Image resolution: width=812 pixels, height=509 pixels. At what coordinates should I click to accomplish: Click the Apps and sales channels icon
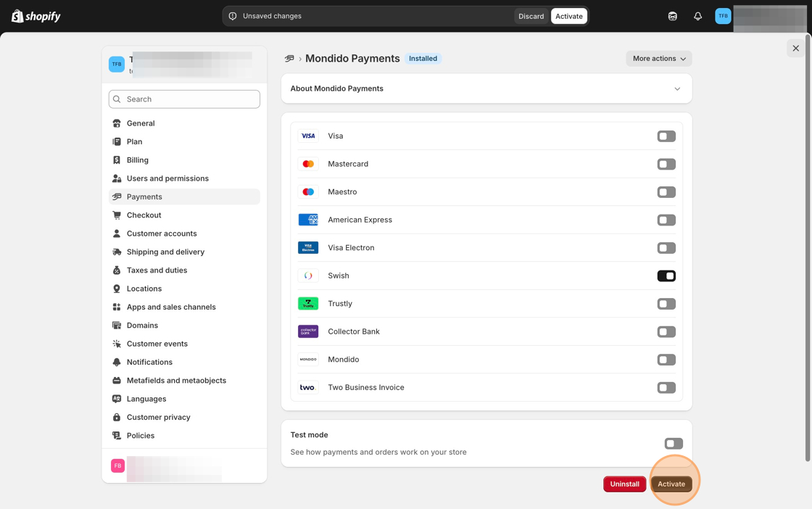tap(117, 307)
